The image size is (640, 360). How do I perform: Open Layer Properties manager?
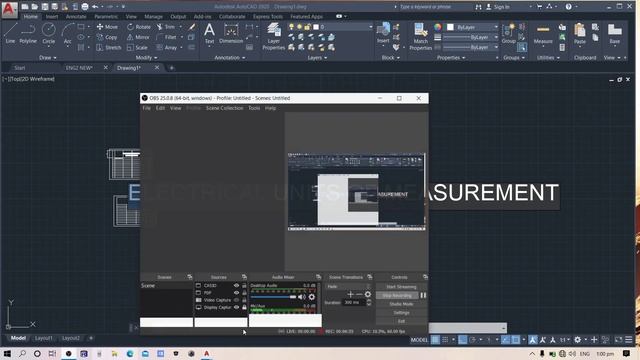coord(273,36)
